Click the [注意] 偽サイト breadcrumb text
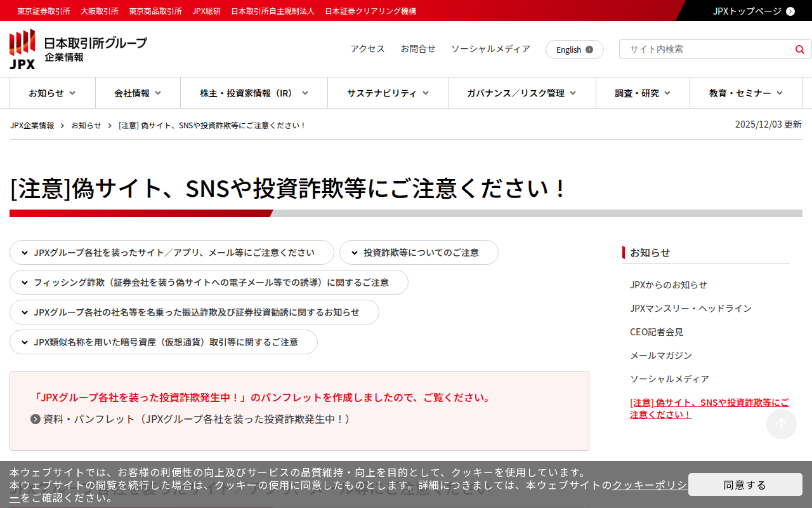 pyautogui.click(x=212, y=125)
